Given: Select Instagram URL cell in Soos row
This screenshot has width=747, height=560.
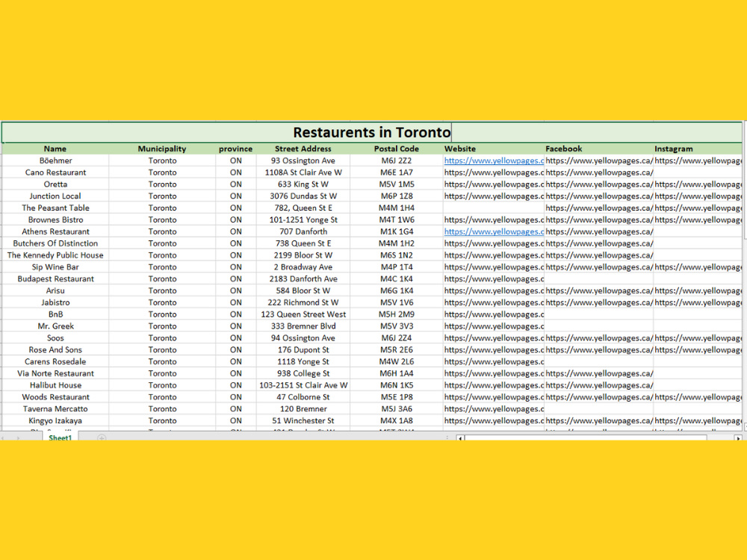Looking at the screenshot, I should coord(698,338).
